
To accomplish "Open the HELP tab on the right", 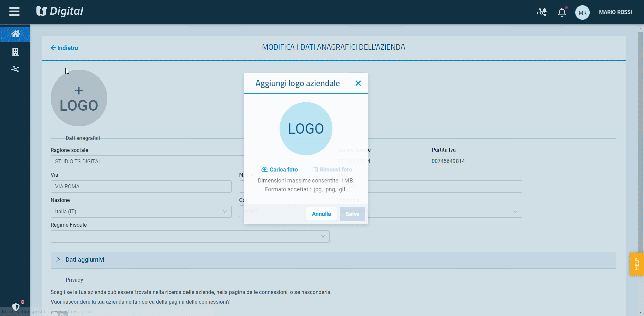I will coord(636,264).
